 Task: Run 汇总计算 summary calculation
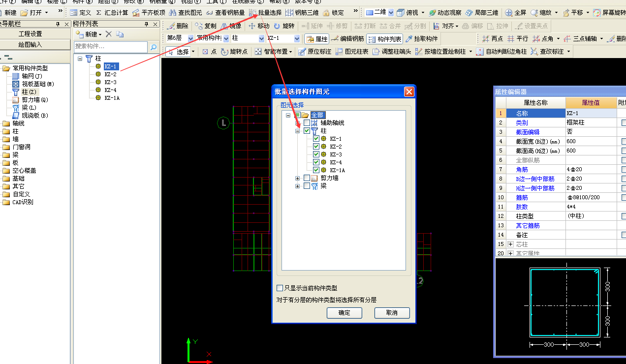click(x=112, y=12)
